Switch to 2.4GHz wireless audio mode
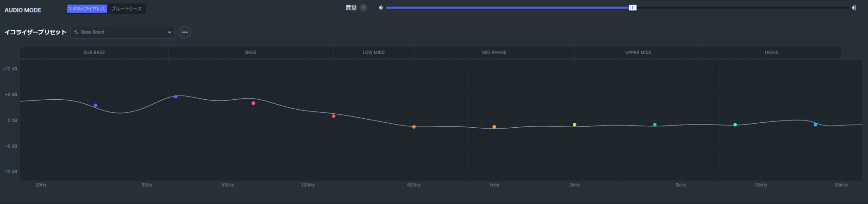 click(87, 9)
